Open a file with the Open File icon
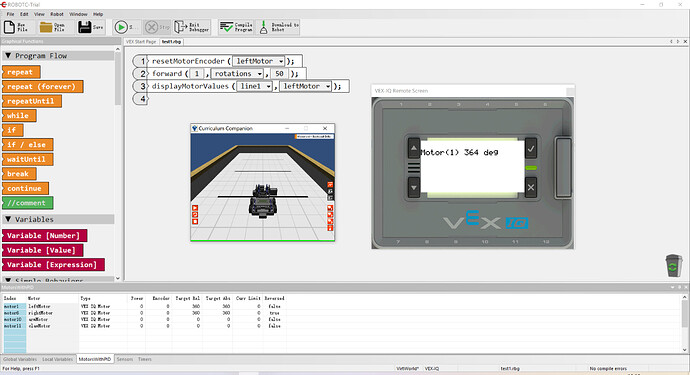The height and width of the screenshot is (375, 690). tap(46, 27)
